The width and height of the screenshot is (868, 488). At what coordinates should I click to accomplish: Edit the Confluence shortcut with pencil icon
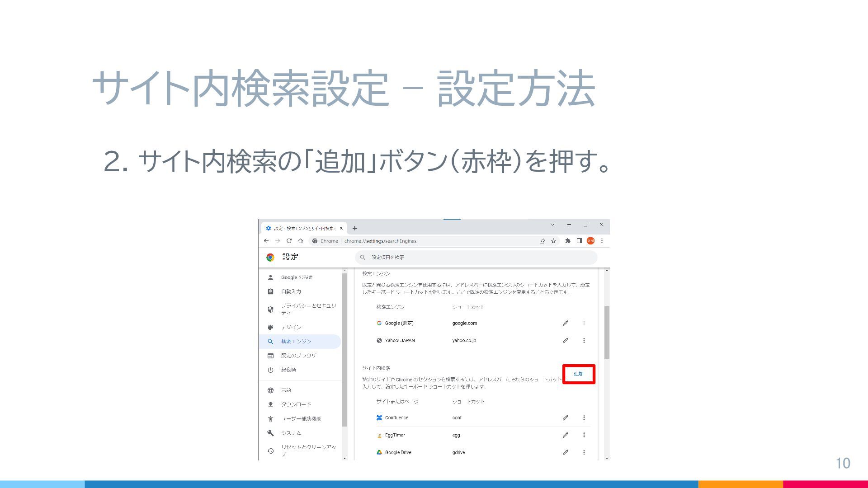coord(565,418)
